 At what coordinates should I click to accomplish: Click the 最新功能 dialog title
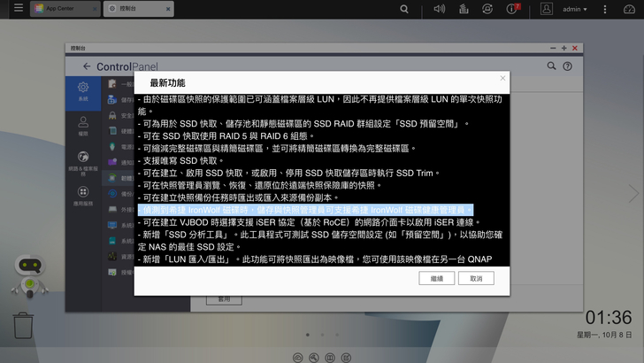coord(167,83)
